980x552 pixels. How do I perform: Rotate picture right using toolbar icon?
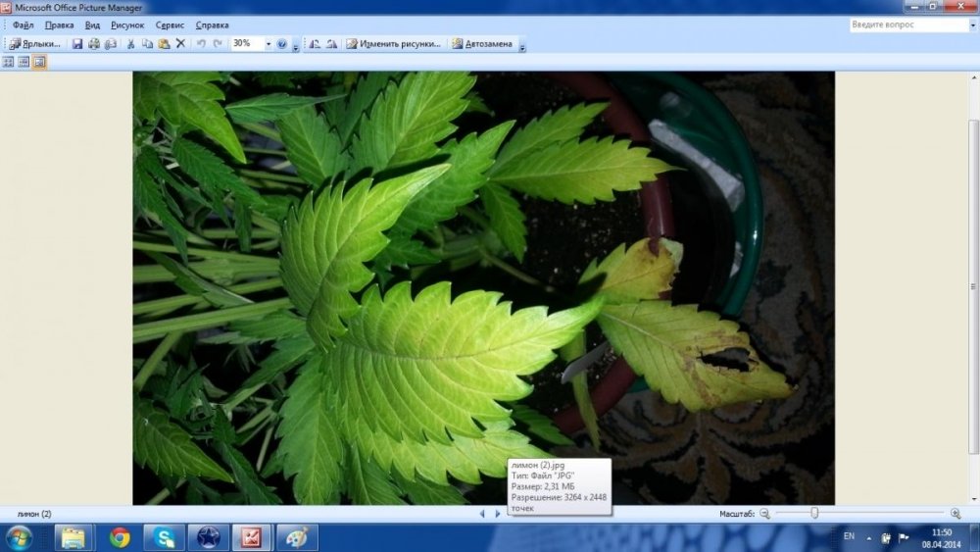(332, 44)
